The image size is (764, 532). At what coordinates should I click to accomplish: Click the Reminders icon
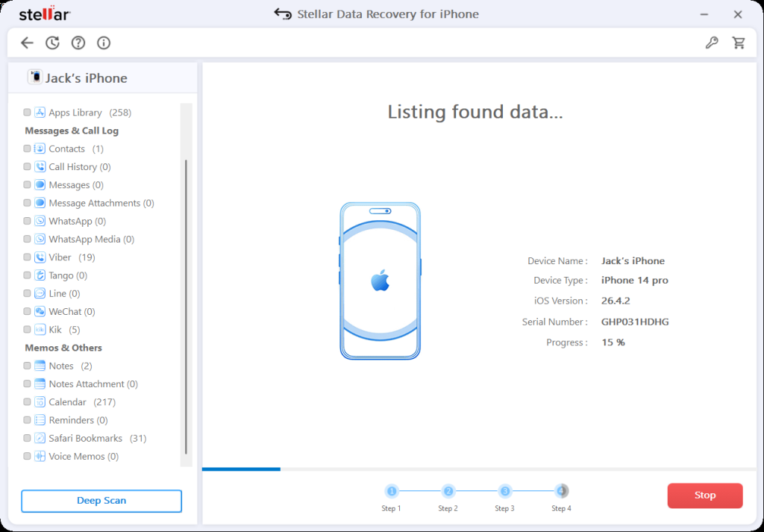(40, 420)
